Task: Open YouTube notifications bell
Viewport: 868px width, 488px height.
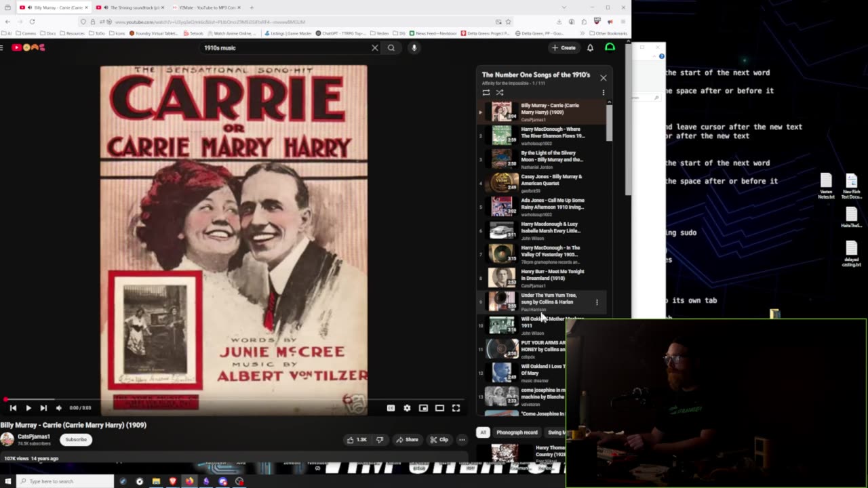Action: pos(590,48)
